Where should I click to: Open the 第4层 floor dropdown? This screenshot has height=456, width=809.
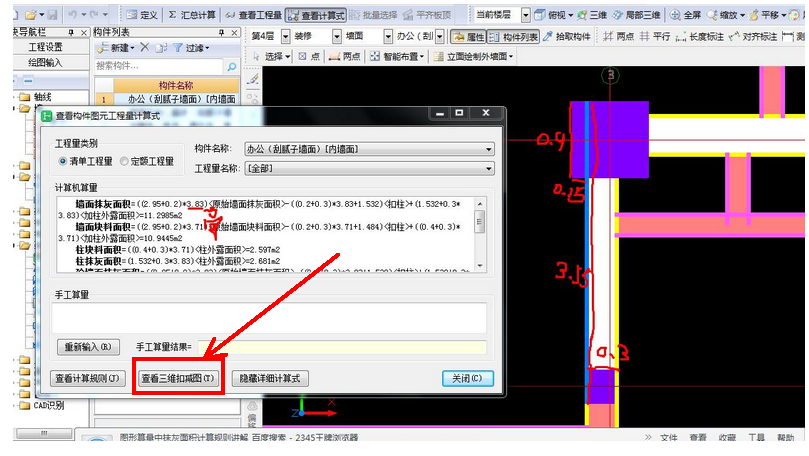(285, 37)
